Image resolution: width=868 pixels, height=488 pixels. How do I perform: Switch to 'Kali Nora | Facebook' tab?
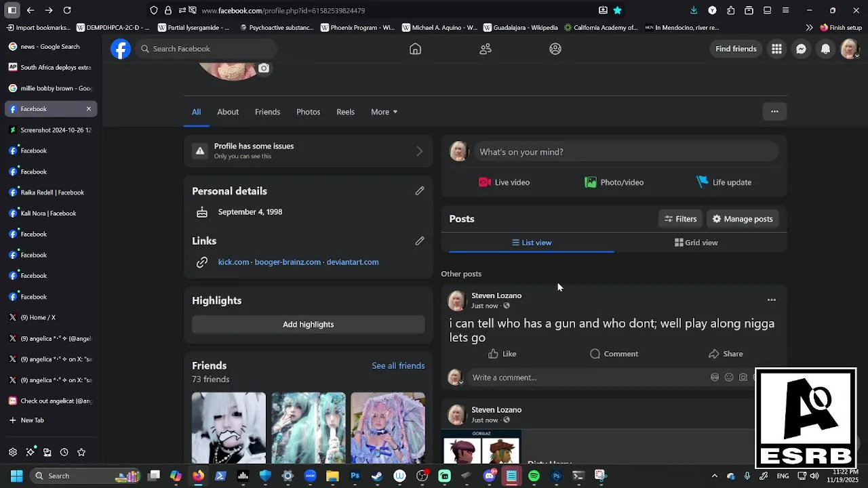pyautogui.click(x=51, y=213)
